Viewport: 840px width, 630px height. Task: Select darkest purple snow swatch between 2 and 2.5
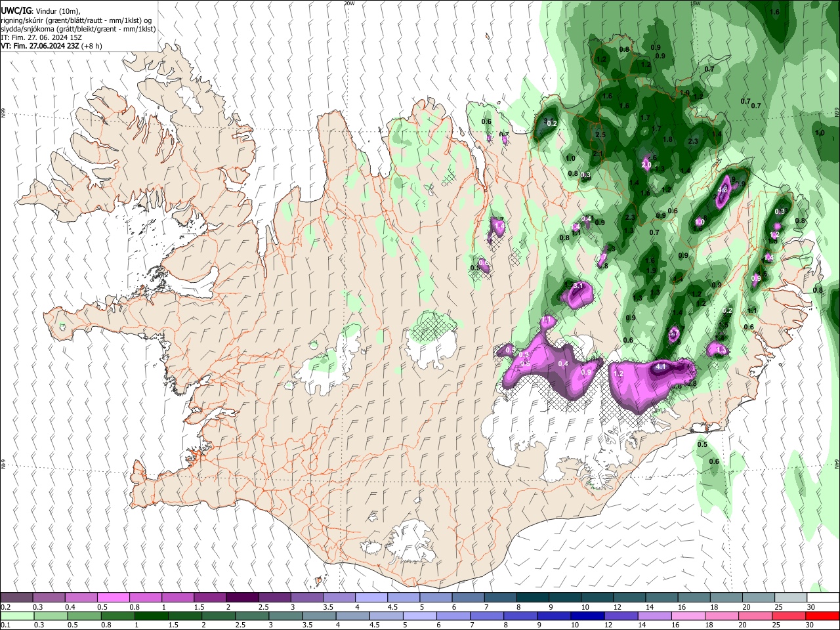pyautogui.click(x=241, y=597)
